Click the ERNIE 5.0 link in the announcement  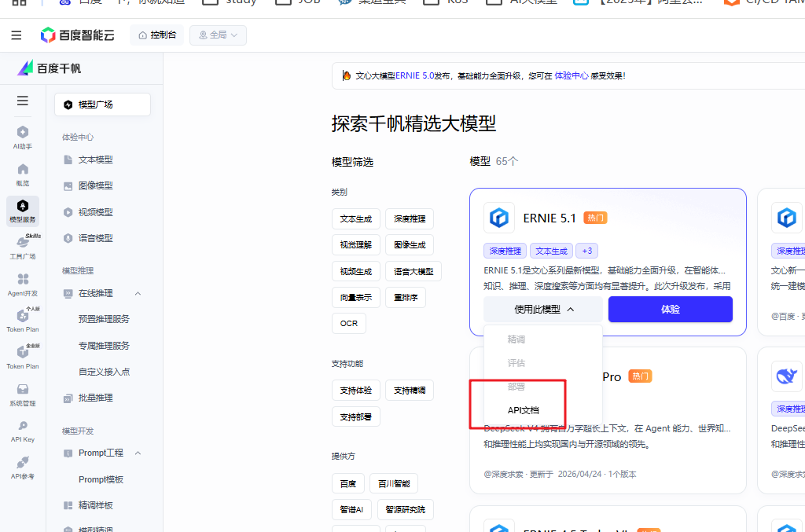[415, 75]
